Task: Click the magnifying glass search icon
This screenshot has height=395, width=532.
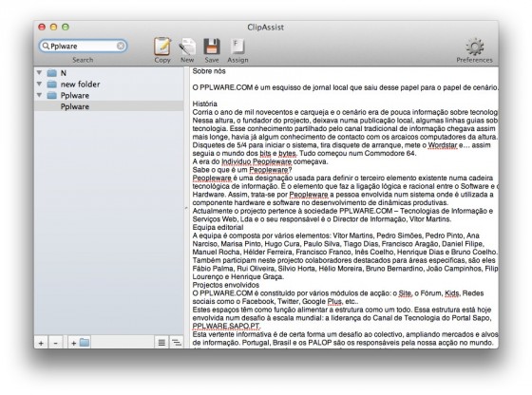Action: [x=46, y=46]
